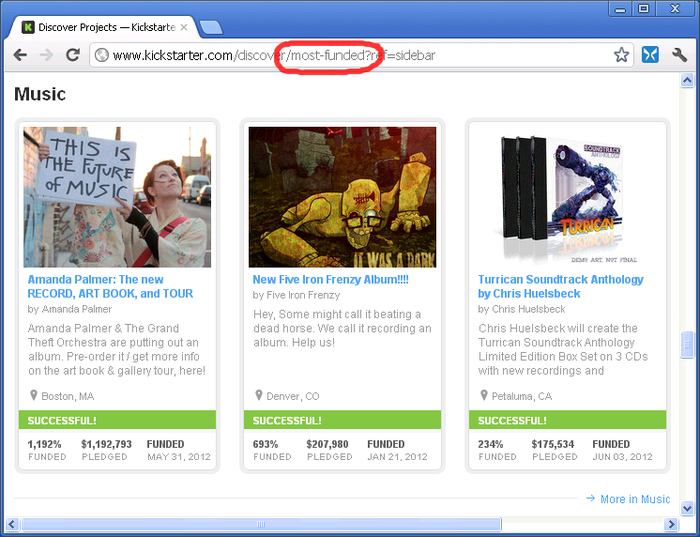Image resolution: width=700 pixels, height=537 pixels.
Task: Open Turrican Soundtrack Anthology title link
Action: (561, 287)
